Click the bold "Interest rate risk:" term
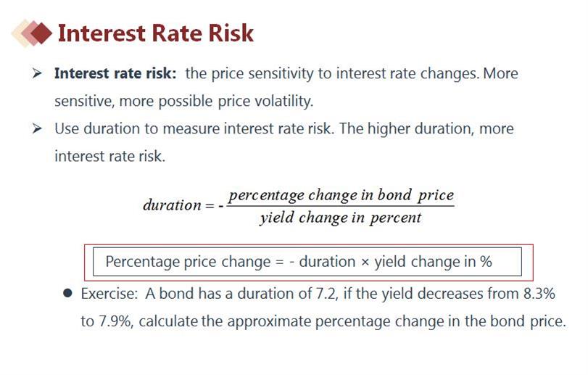 click(x=116, y=73)
